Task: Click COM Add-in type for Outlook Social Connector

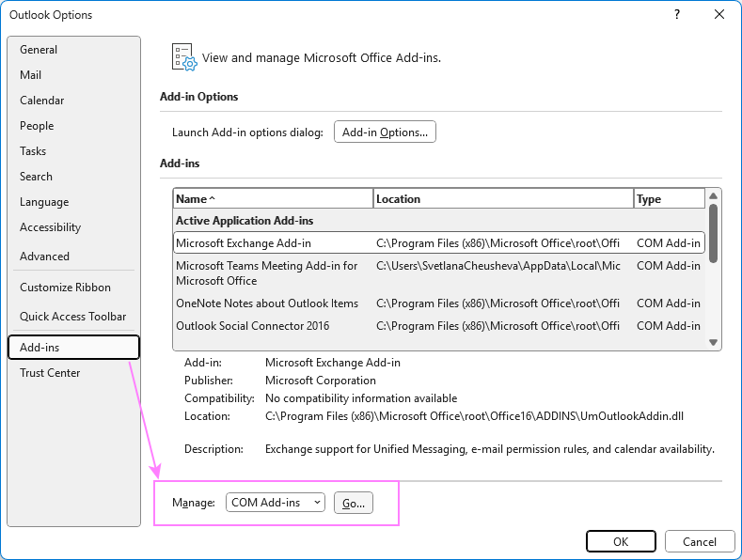Action: (669, 326)
